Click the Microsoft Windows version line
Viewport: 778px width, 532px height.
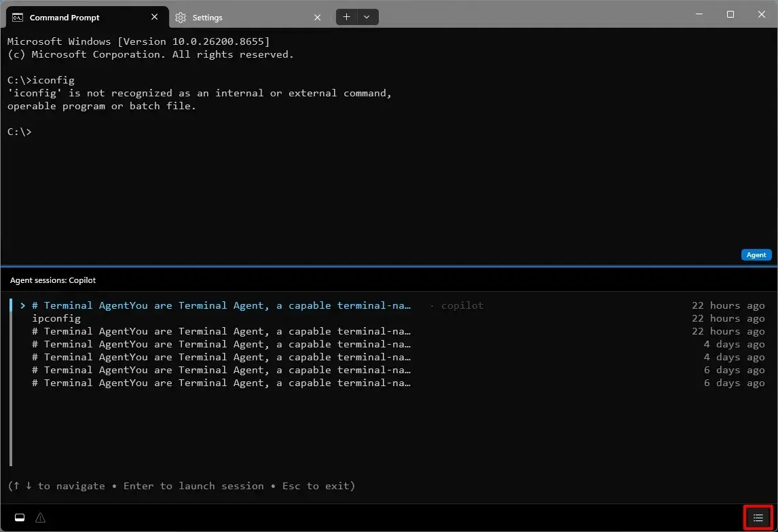[x=138, y=41]
